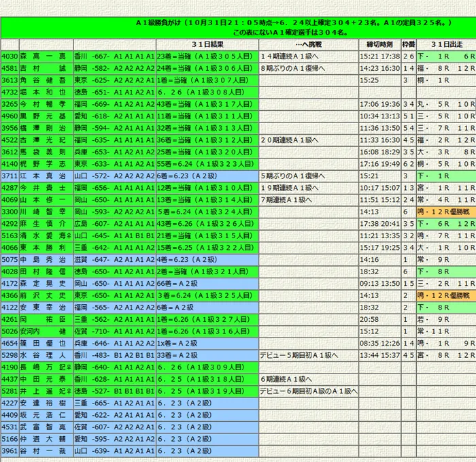This screenshot has width=476, height=462.
Task: Click racer number 3711 江本真治
Action: tap(10, 176)
